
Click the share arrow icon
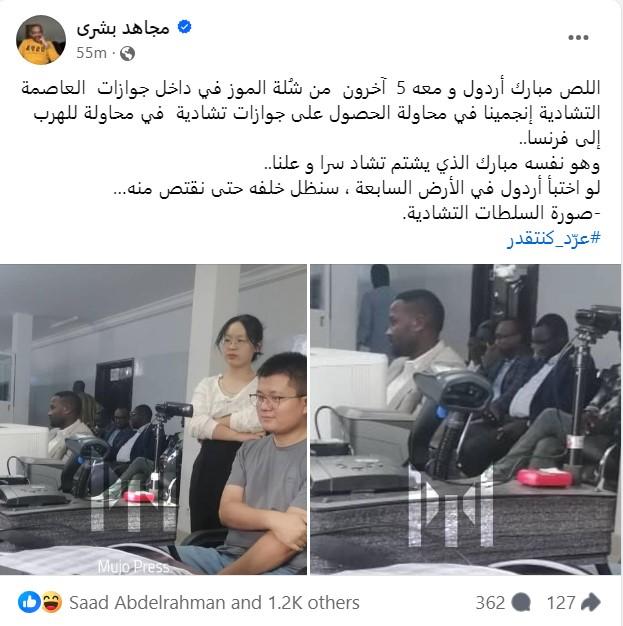tap(589, 602)
